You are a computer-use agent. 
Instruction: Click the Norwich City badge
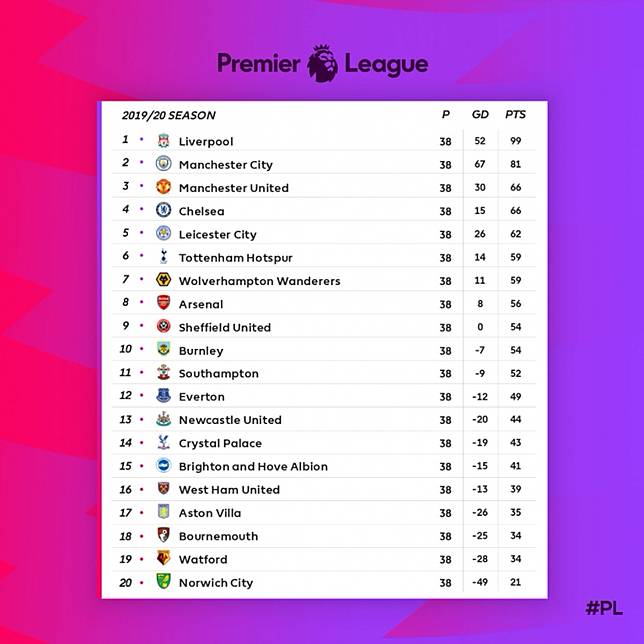click(x=163, y=582)
